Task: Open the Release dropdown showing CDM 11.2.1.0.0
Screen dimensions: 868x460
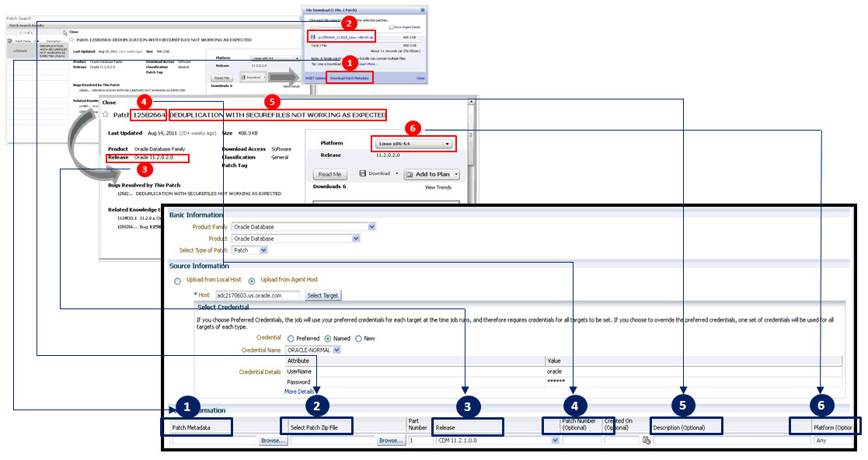Action: click(x=497, y=441)
